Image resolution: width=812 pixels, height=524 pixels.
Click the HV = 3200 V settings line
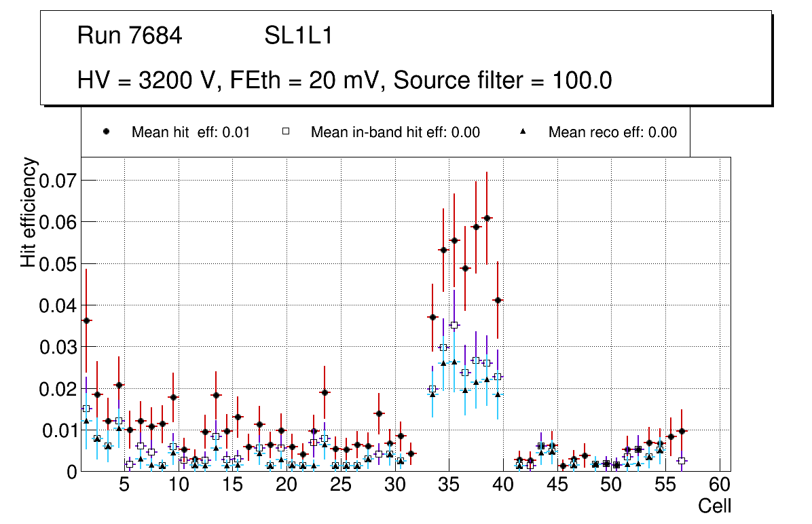(x=345, y=81)
